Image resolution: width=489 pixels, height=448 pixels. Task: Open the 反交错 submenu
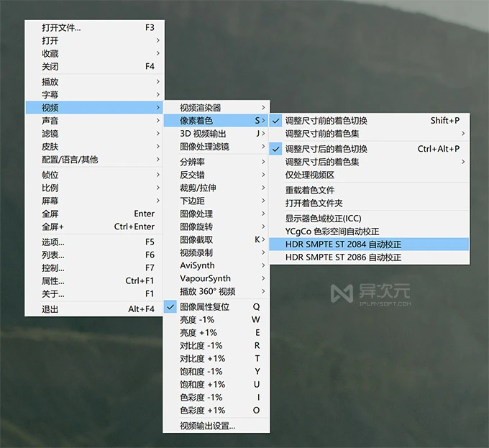(x=216, y=175)
